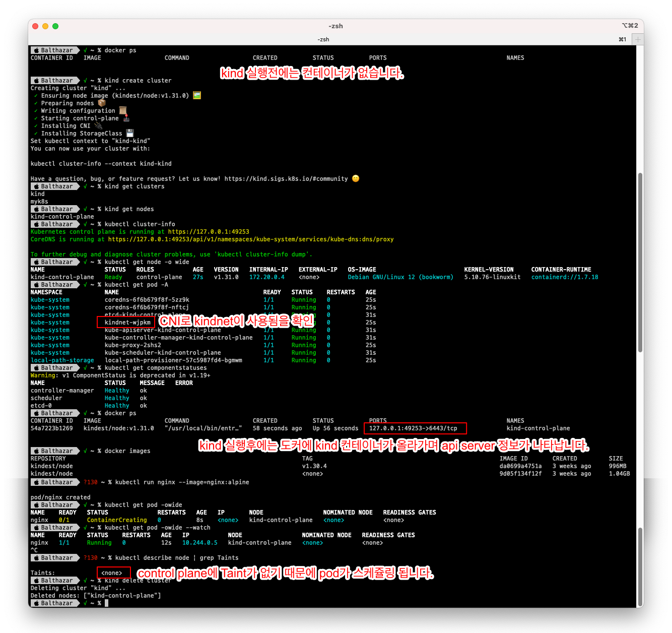Image resolution: width=672 pixels, height=633 pixels.
Task: Select nginx pod IP 10.244.0.5
Action: pos(200,543)
